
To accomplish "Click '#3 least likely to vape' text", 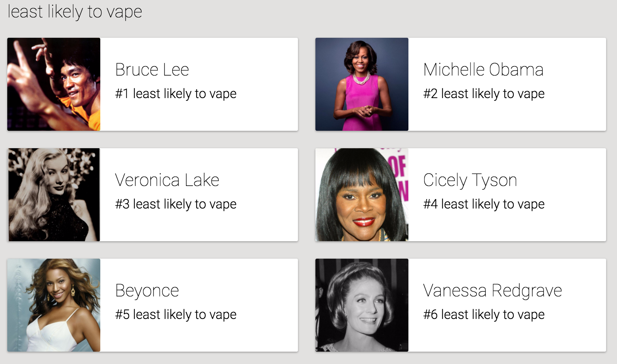I will click(x=176, y=204).
